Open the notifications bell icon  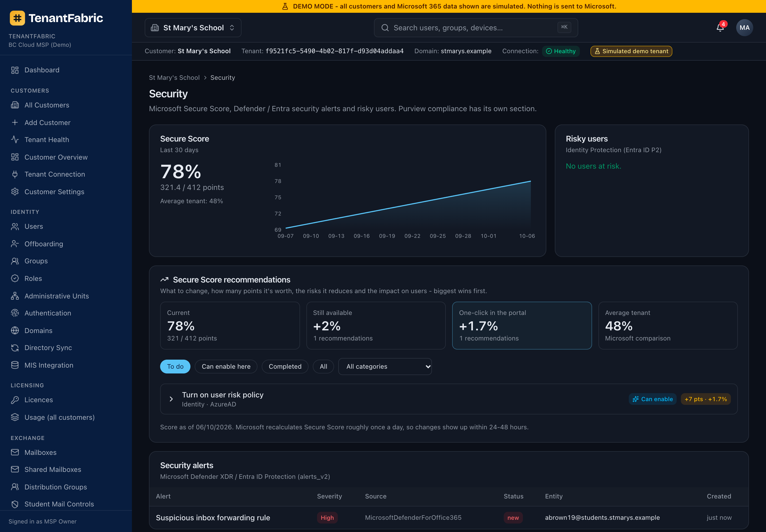[720, 28]
